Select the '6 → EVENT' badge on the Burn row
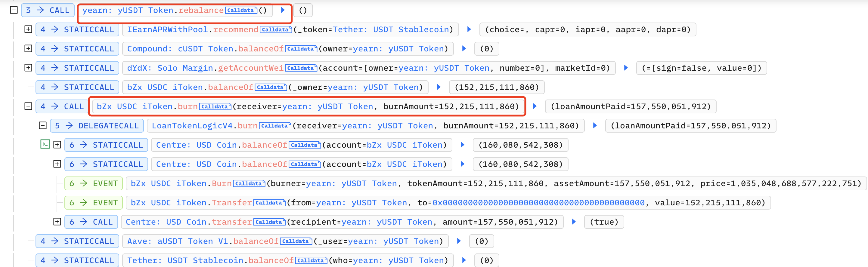 (94, 183)
